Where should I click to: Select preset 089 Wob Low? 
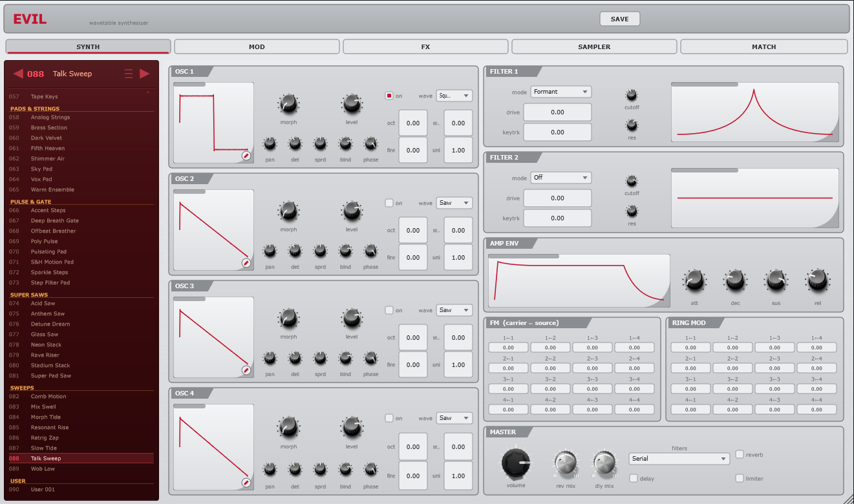(x=81, y=469)
